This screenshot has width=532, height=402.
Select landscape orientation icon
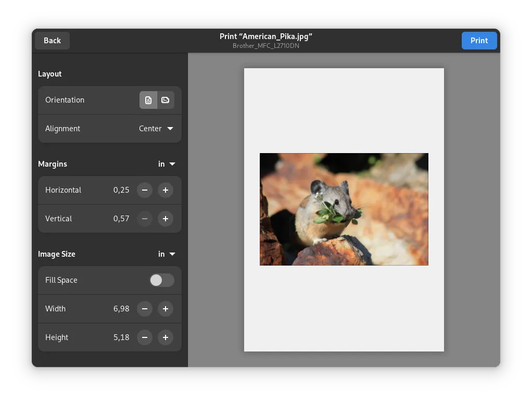click(166, 100)
